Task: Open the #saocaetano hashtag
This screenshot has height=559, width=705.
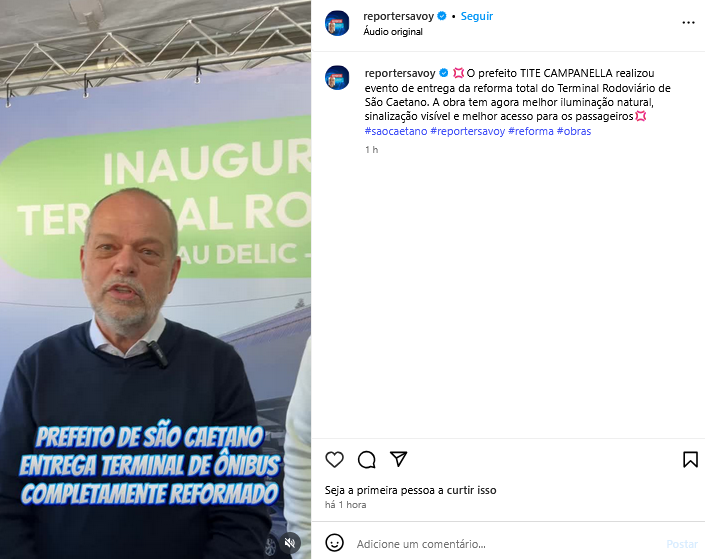Action: (x=396, y=131)
